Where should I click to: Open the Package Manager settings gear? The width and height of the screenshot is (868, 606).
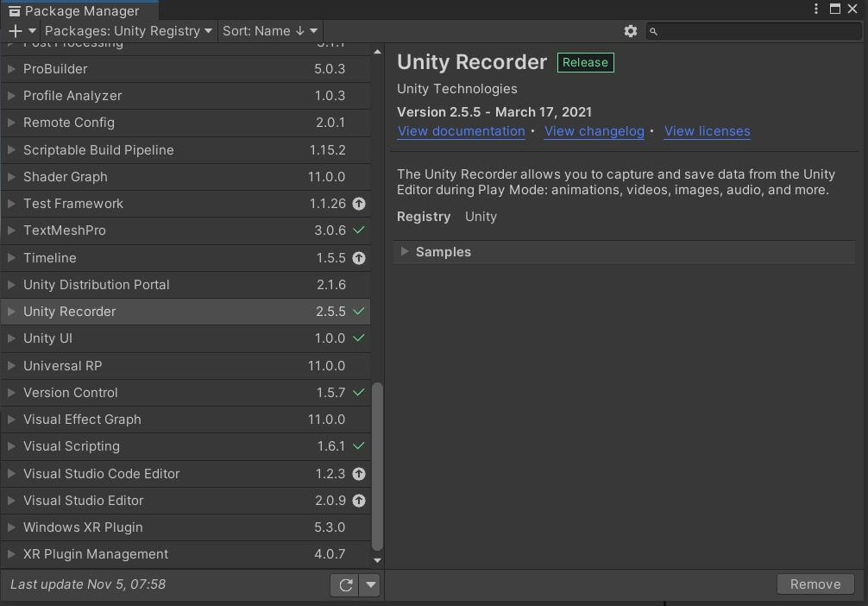tap(630, 31)
